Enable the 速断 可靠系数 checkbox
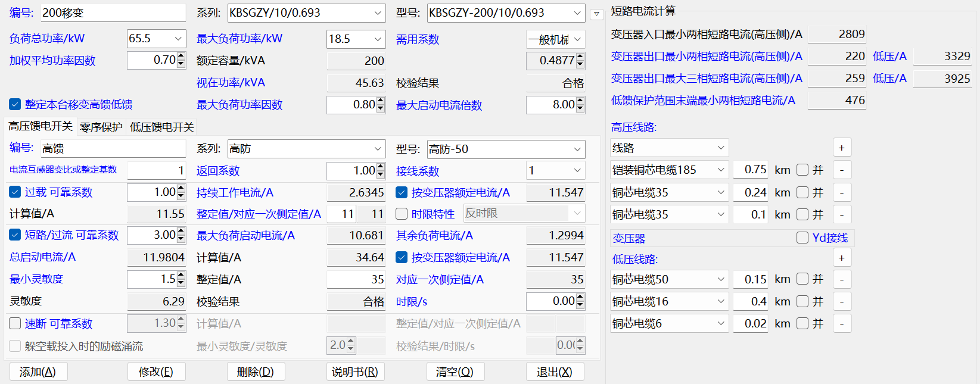The image size is (980, 384). pyautogui.click(x=15, y=324)
